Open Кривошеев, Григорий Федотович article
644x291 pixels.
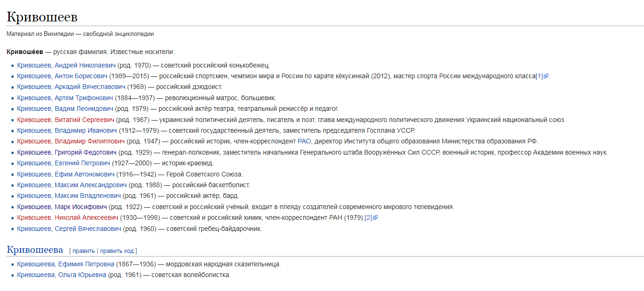click(67, 152)
